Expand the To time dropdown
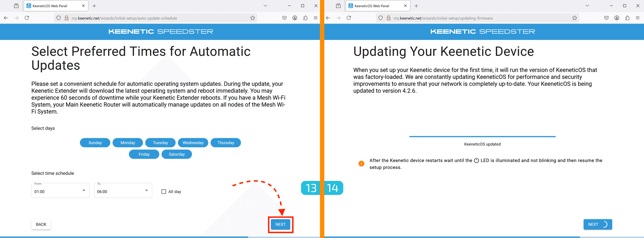The image size is (644, 238). point(123,191)
